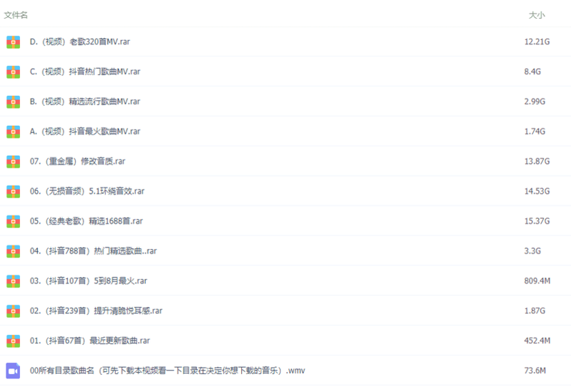The height and width of the screenshot is (392, 571).
Task: Select the icon beside 5.1环绕音效.rar
Action: [13, 192]
